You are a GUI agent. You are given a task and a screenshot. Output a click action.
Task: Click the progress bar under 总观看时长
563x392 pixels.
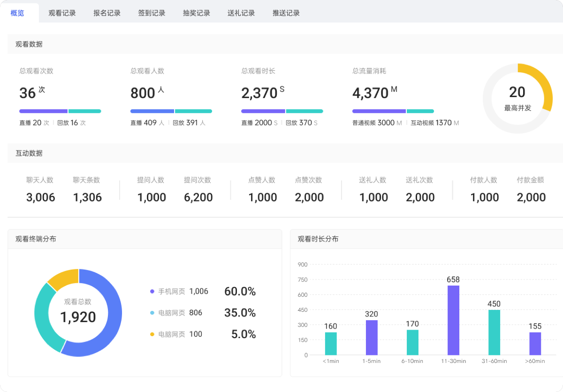(x=282, y=111)
